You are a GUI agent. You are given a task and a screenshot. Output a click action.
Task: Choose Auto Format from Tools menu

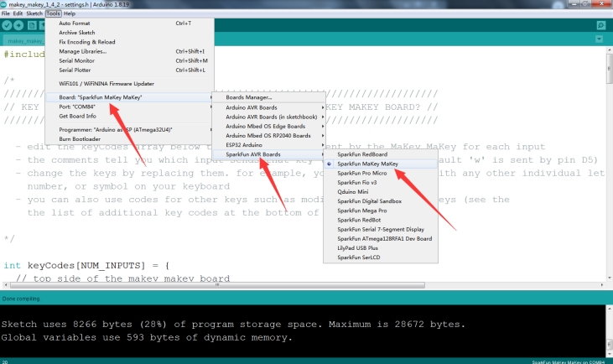click(130, 23)
